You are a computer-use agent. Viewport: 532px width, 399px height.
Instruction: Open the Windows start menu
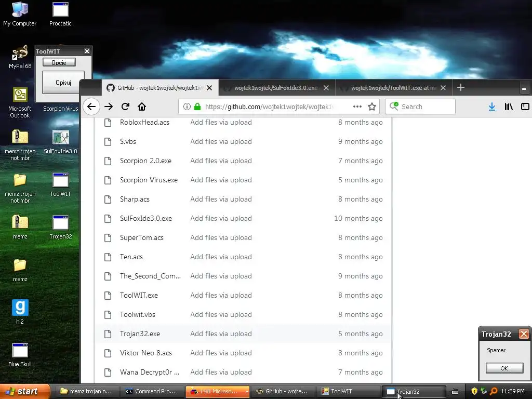(x=25, y=391)
